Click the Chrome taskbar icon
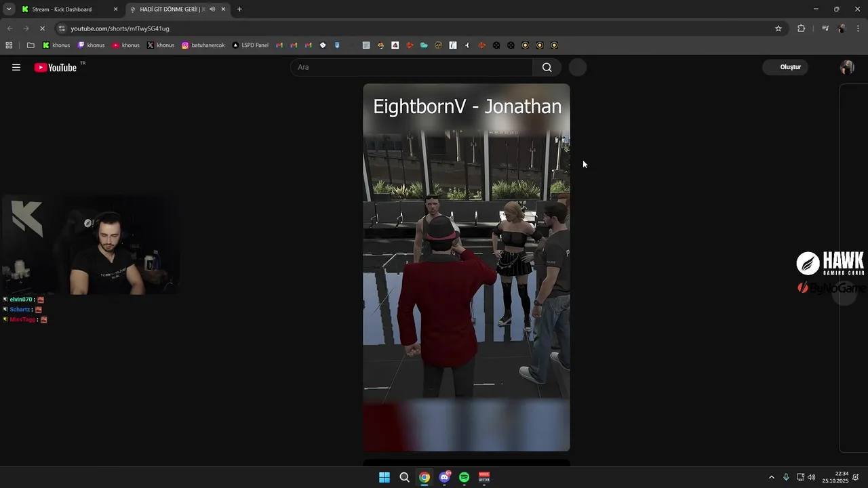The height and width of the screenshot is (488, 868). 425,477
